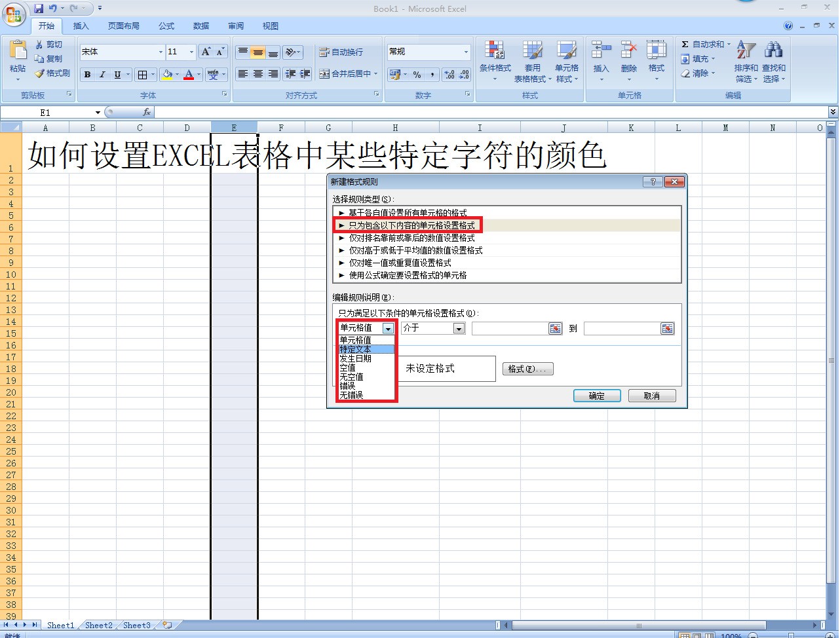This screenshot has width=840, height=638.
Task: Click the 格式(F)... button in dialog
Action: pyautogui.click(x=527, y=369)
